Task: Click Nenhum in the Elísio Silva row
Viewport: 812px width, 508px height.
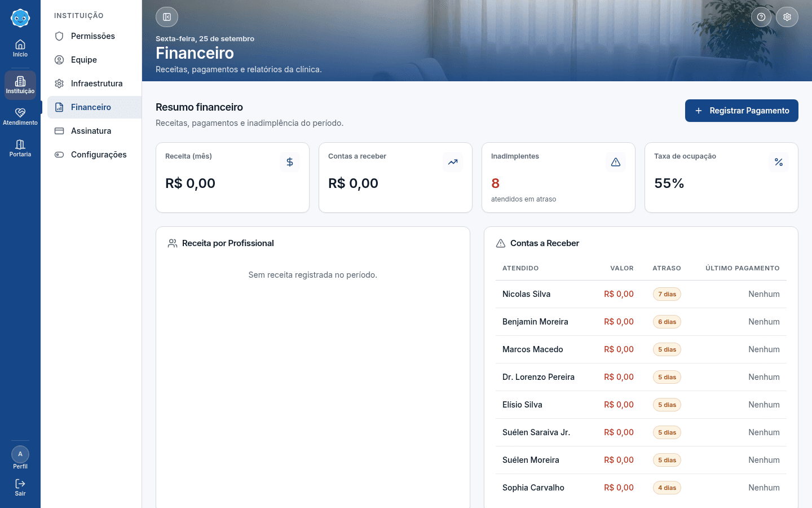Action: [x=764, y=405]
